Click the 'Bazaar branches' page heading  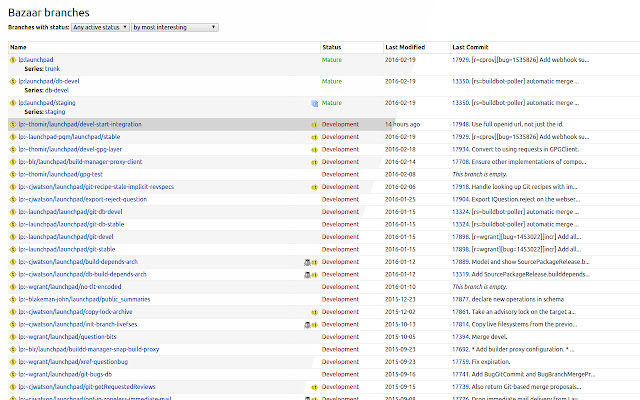click(49, 13)
